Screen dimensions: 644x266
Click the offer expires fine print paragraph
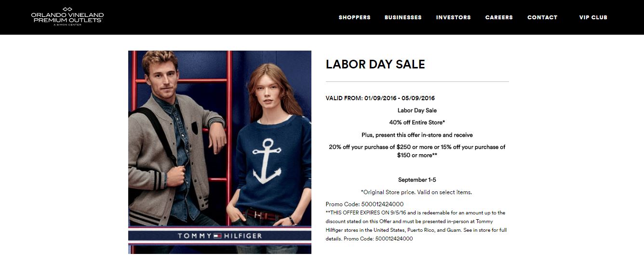[416, 226]
